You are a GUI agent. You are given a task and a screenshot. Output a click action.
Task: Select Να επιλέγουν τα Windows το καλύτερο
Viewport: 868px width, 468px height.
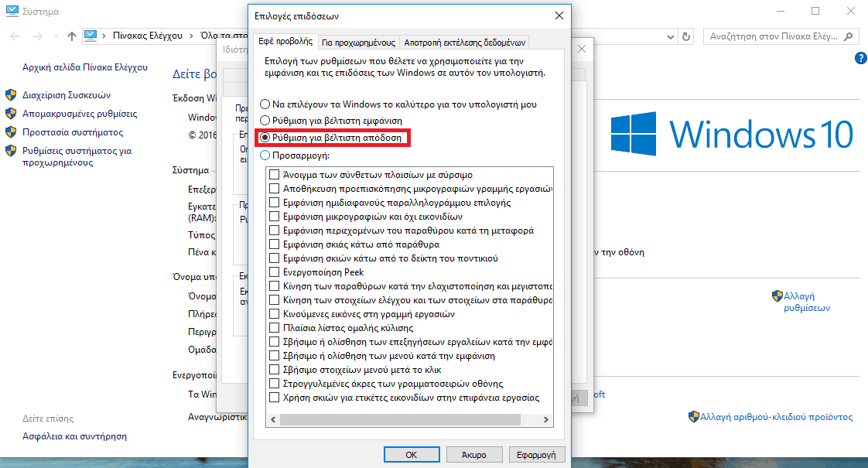pos(265,104)
